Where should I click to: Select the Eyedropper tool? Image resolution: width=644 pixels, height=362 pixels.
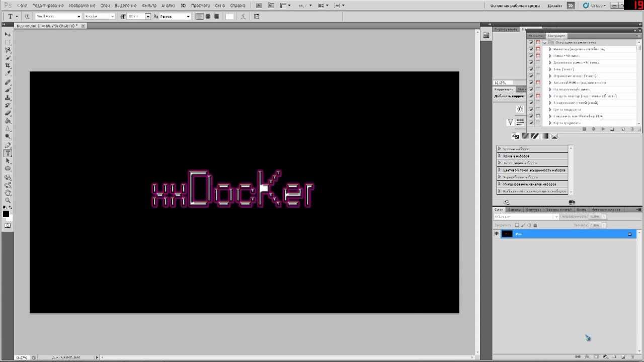(8, 73)
